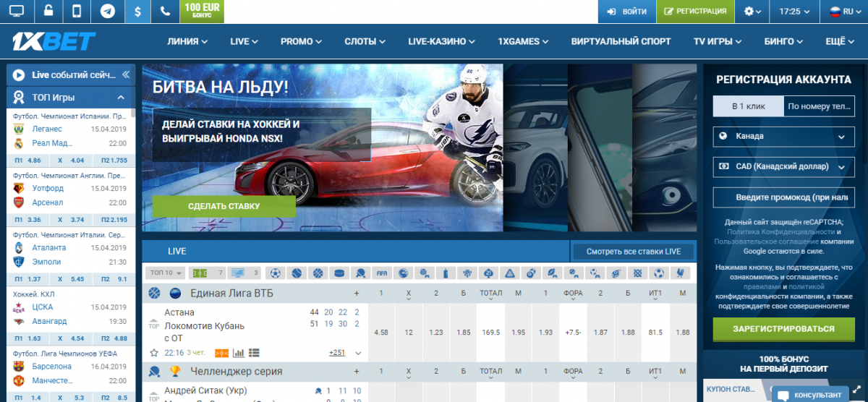The height and width of the screenshot is (402, 868).
Task: Click the promo code input field
Action: (x=783, y=197)
